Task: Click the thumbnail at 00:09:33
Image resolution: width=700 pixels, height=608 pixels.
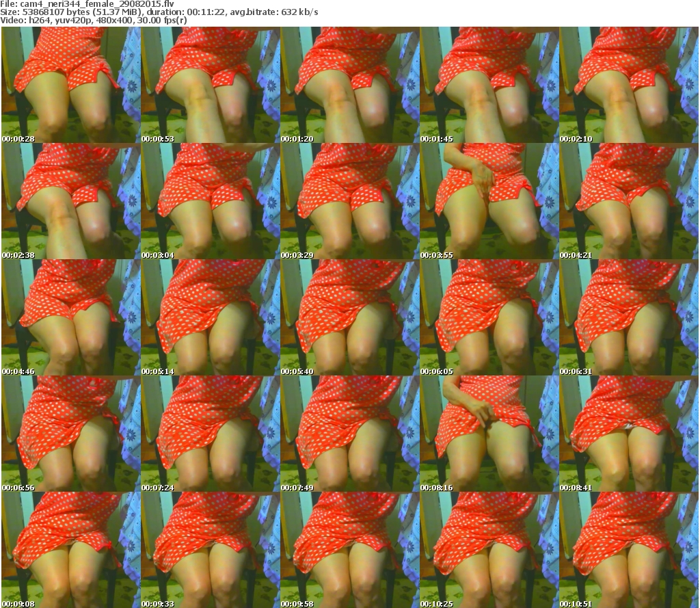Action: point(211,550)
